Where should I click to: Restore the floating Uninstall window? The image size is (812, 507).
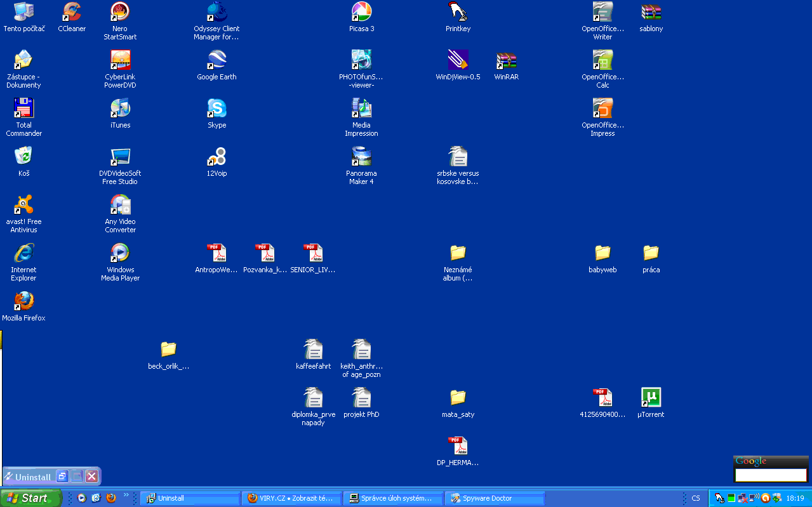click(62, 477)
